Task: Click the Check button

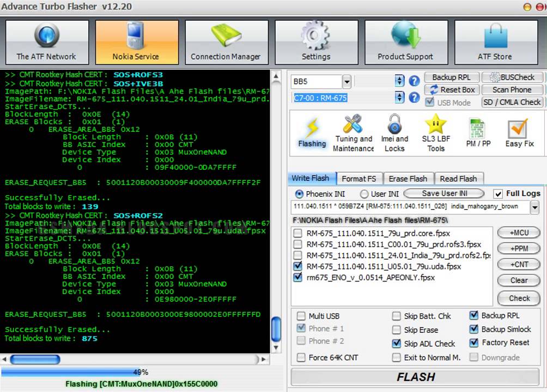Action: 519,298
